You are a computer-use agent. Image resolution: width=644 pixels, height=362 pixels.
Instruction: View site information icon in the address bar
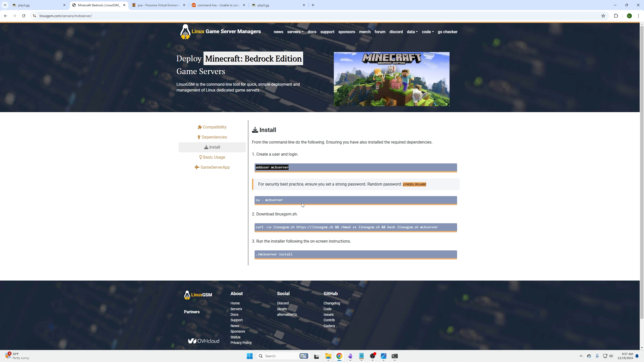pyautogui.click(x=34, y=16)
